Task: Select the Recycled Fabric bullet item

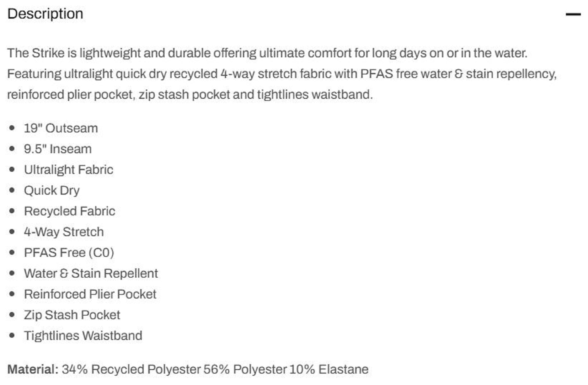Action: [x=70, y=211]
